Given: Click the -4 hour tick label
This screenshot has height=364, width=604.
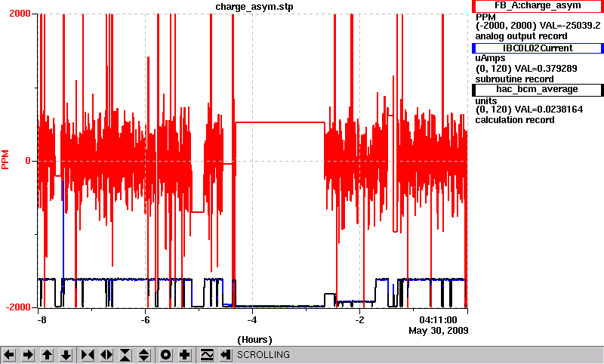Looking at the screenshot, I should [252, 320].
